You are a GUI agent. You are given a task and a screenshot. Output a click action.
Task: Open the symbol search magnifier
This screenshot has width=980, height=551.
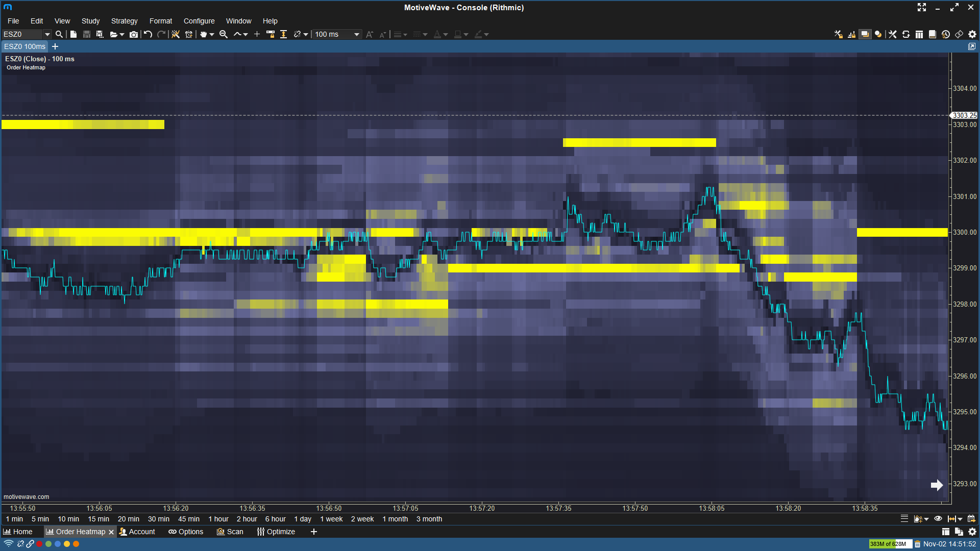59,34
